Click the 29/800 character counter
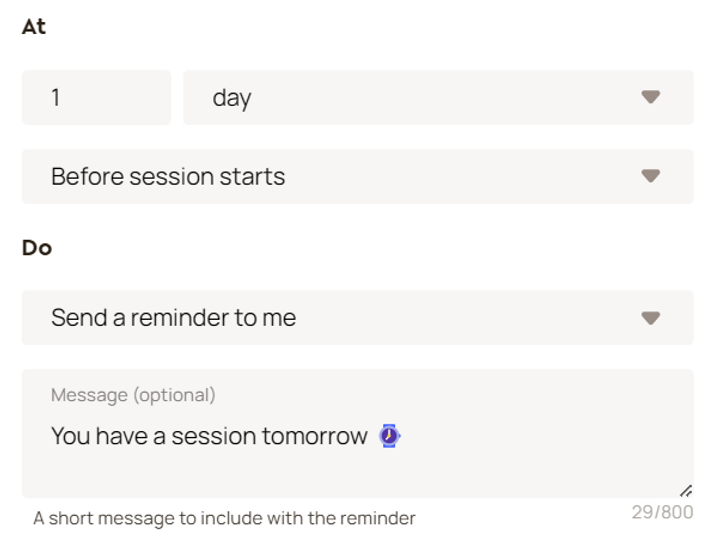The image size is (720, 544). (x=662, y=513)
